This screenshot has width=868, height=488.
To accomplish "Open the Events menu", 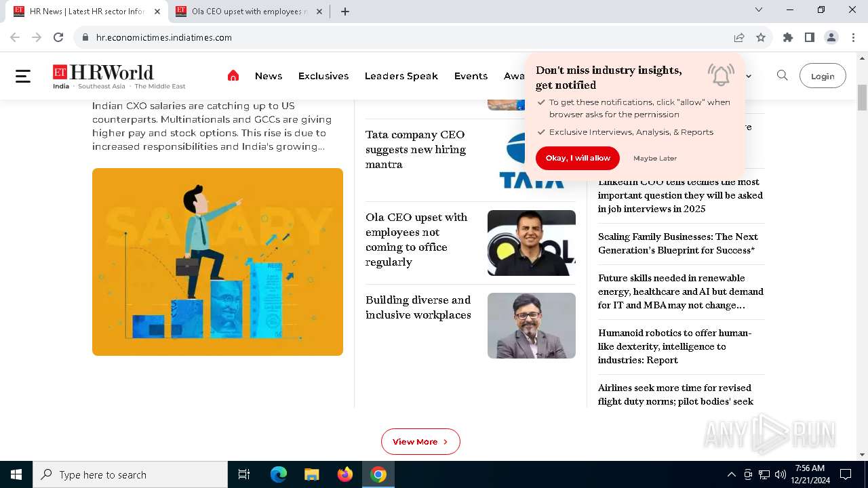I will click(x=471, y=76).
